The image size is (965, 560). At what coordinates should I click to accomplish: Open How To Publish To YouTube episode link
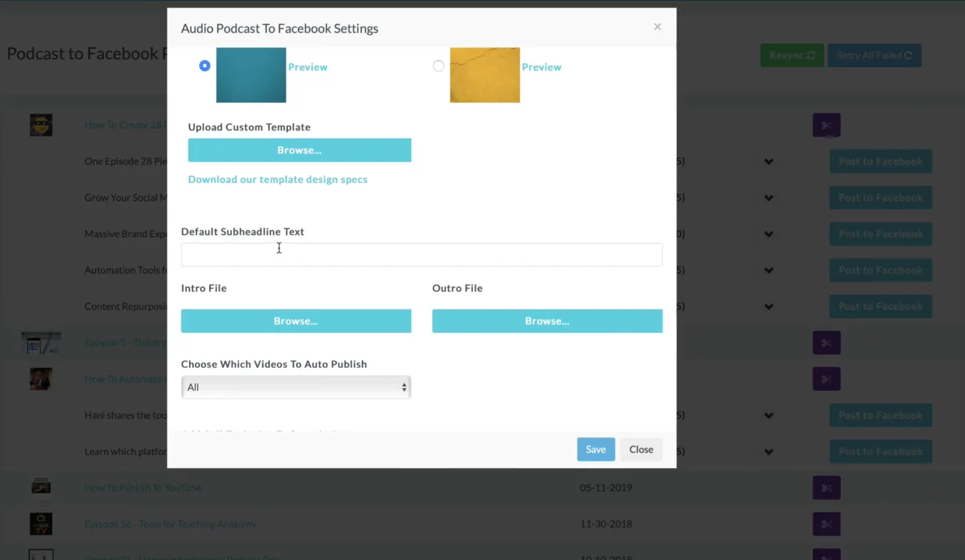click(x=143, y=488)
